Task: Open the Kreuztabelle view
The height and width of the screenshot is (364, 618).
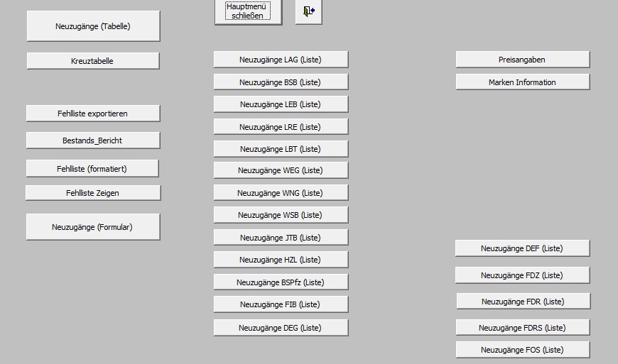Action: (93, 61)
